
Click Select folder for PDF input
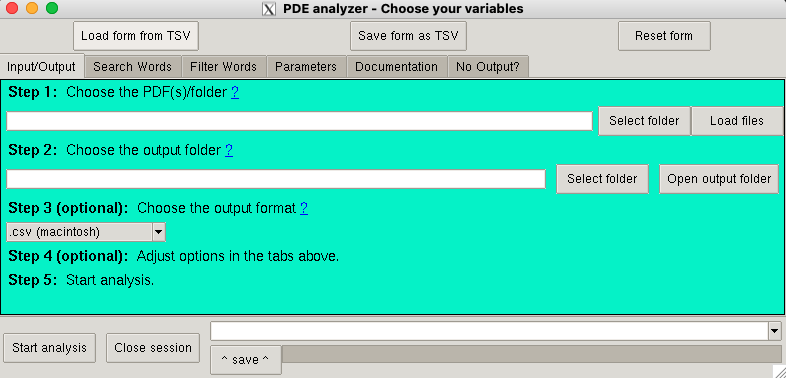pyautogui.click(x=644, y=121)
